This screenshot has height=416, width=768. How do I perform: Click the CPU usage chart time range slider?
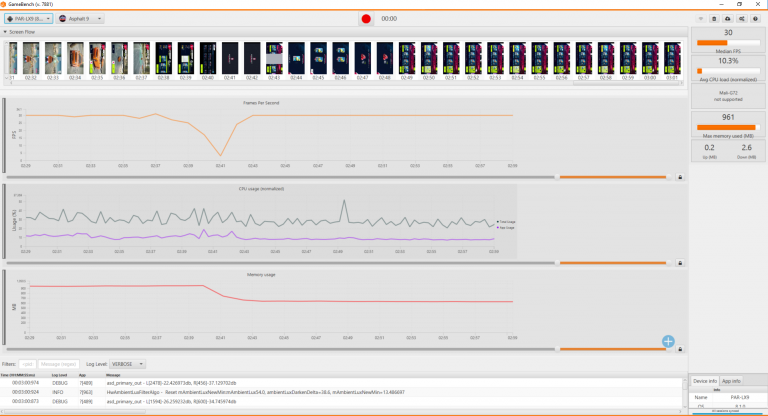tap(338, 263)
